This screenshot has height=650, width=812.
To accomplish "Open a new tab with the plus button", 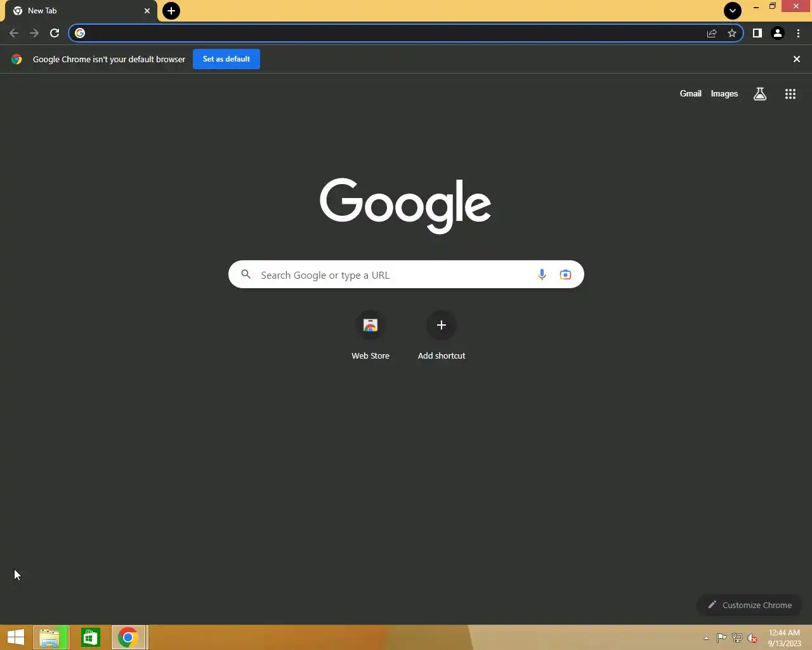I will 171,11.
